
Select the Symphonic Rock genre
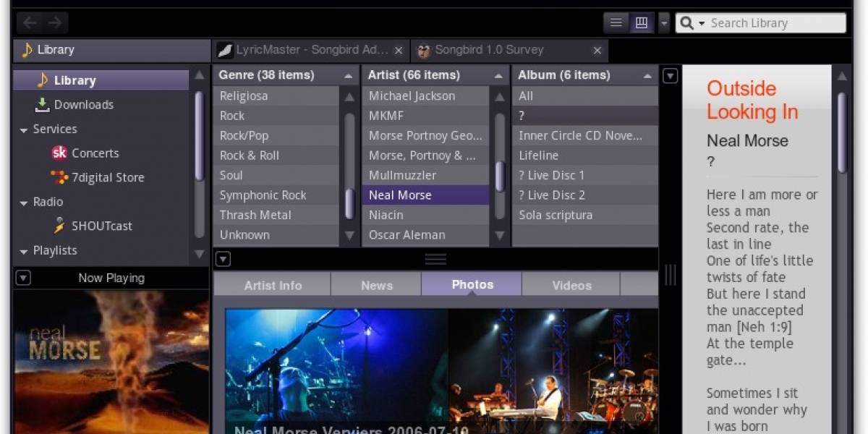(x=276, y=195)
